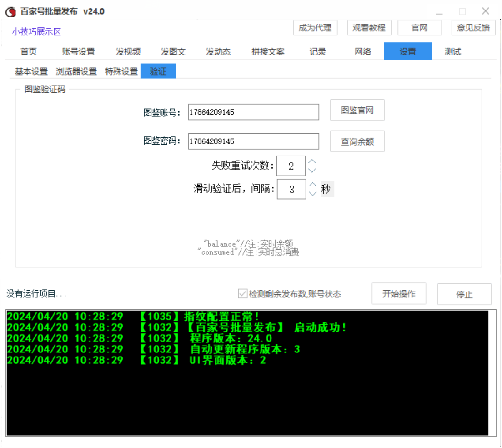Go to the 发视频 tab

point(128,51)
